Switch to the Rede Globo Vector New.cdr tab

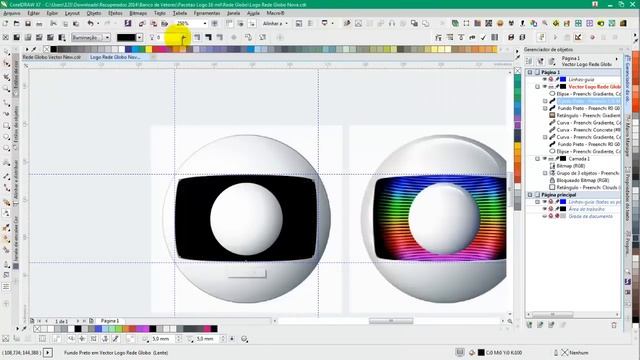tap(52, 57)
